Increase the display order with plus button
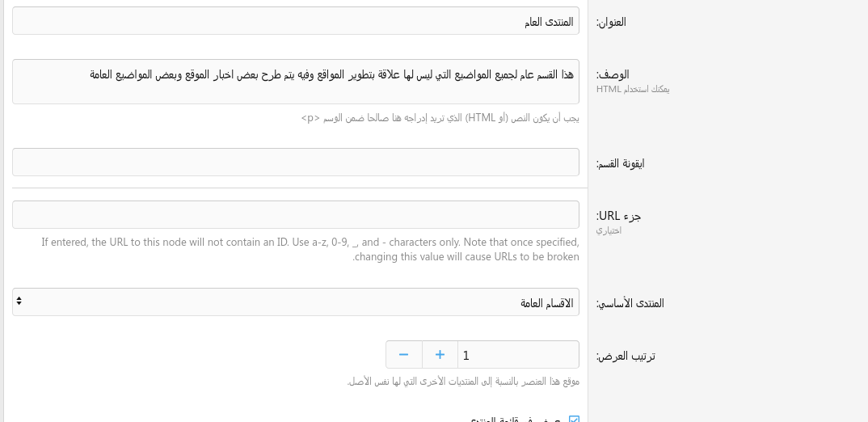The width and height of the screenshot is (868, 422). coord(440,355)
